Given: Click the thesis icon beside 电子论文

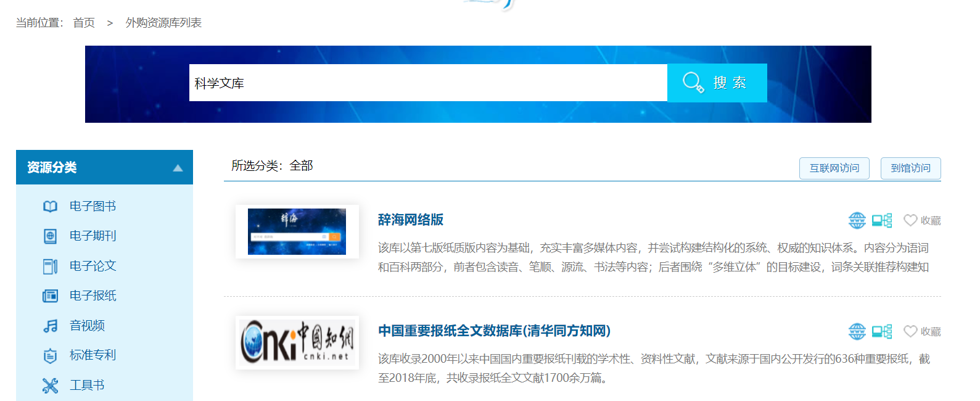Looking at the screenshot, I should tap(50, 267).
